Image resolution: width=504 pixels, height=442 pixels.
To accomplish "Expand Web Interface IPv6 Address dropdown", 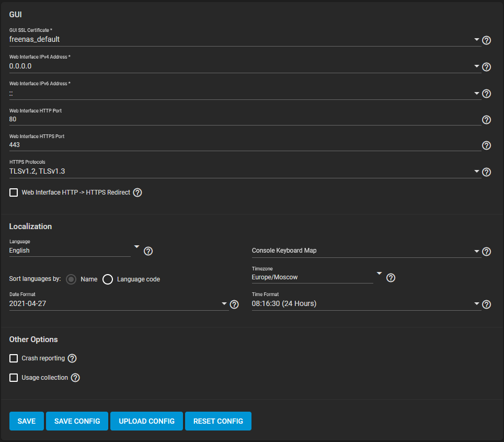I will pos(477,93).
